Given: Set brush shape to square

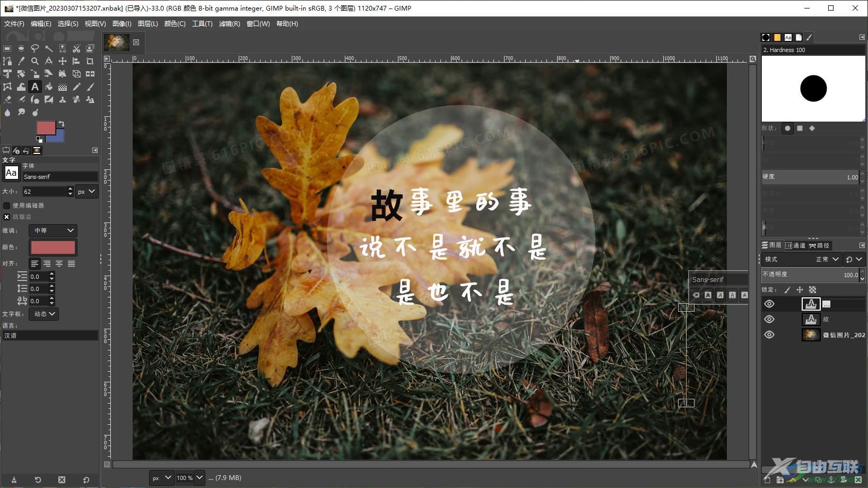Looking at the screenshot, I should click(800, 128).
